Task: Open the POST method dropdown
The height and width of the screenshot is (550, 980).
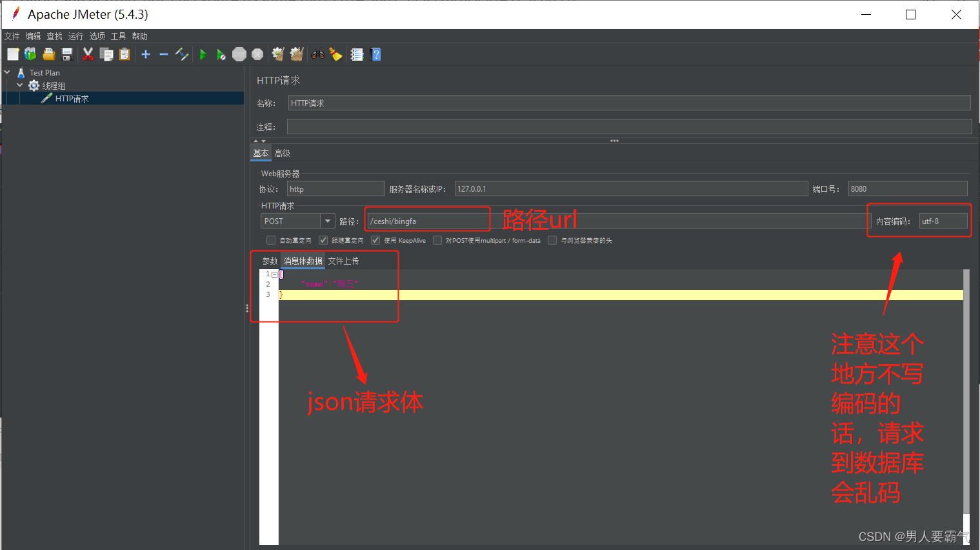Action: (x=328, y=221)
